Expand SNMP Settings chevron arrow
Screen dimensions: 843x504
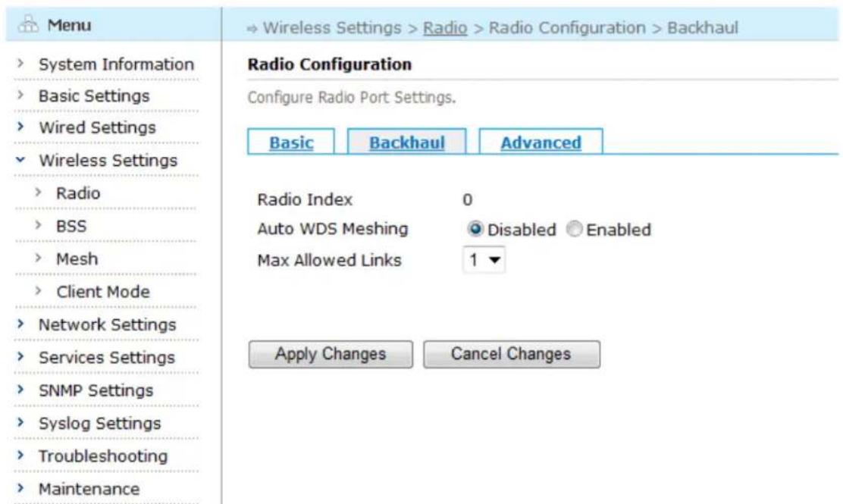20,390
